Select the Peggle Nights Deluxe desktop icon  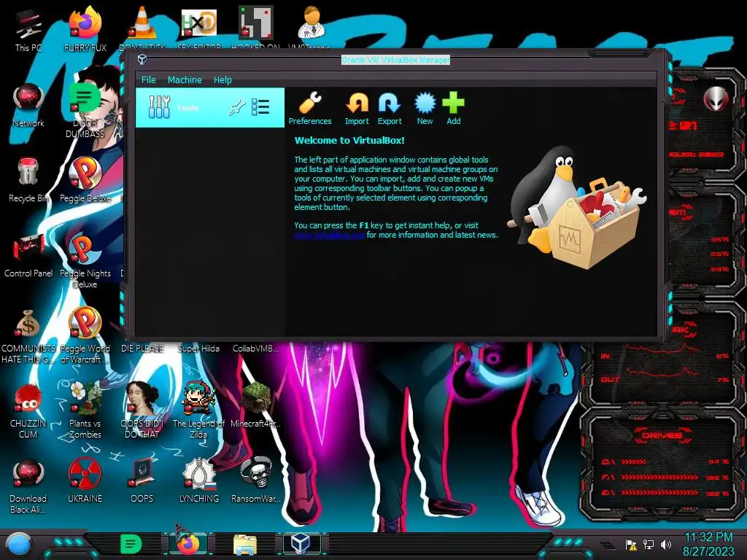[85, 248]
